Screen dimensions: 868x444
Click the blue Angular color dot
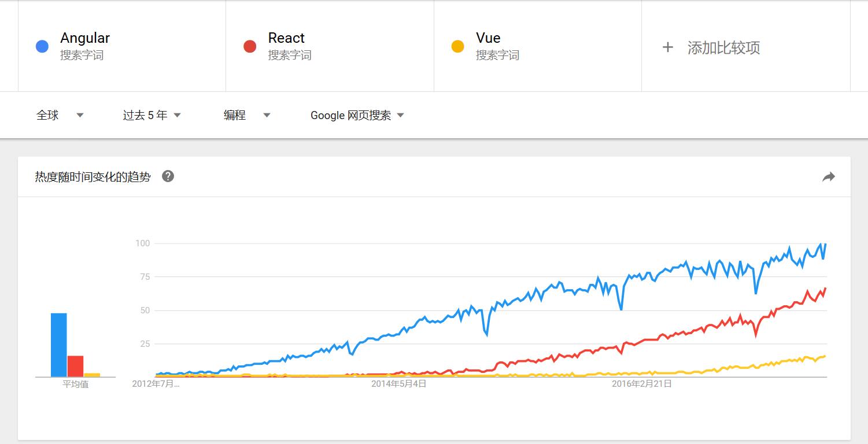click(x=42, y=46)
